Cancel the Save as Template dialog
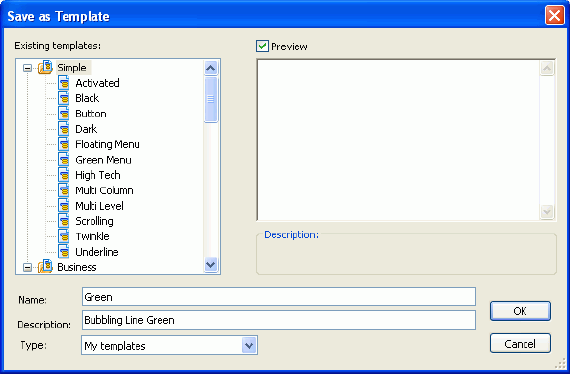This screenshot has width=570, height=374. pyautogui.click(x=520, y=343)
